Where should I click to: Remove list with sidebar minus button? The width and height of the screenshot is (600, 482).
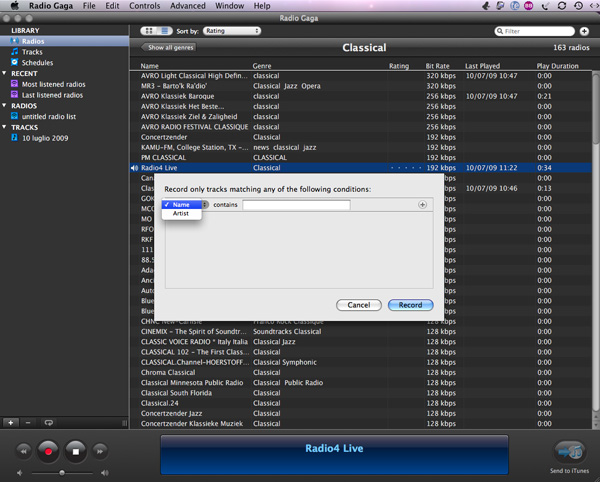[x=28, y=423]
